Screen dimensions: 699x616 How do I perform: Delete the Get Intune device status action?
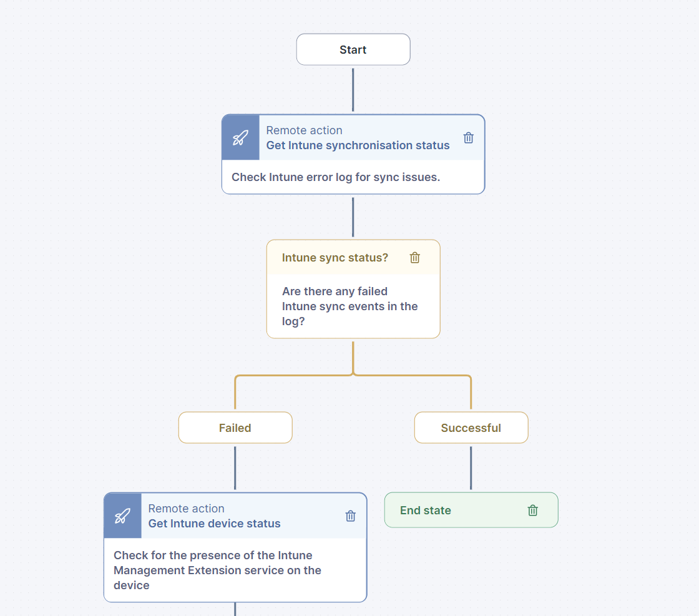351,516
